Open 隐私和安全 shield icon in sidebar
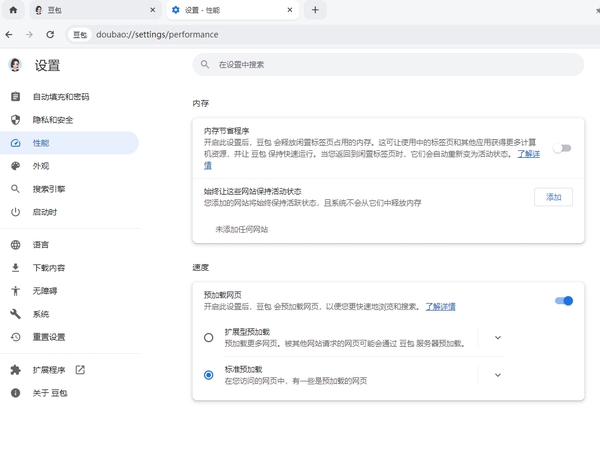 [15, 120]
